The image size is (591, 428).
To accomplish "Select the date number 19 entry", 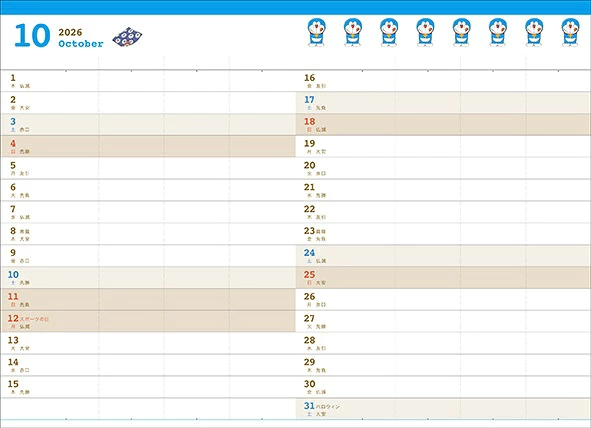I will coord(309,144).
